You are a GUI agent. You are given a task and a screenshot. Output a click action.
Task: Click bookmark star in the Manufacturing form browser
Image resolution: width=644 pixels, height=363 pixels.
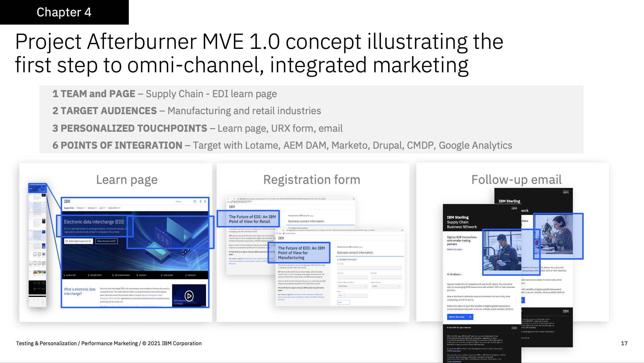point(402,230)
